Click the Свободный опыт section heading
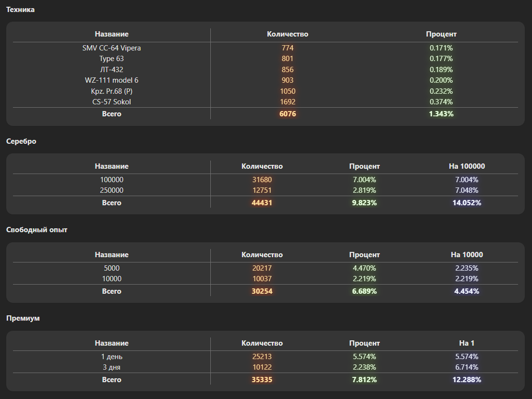Viewport: 532px width, 399px height. point(36,230)
